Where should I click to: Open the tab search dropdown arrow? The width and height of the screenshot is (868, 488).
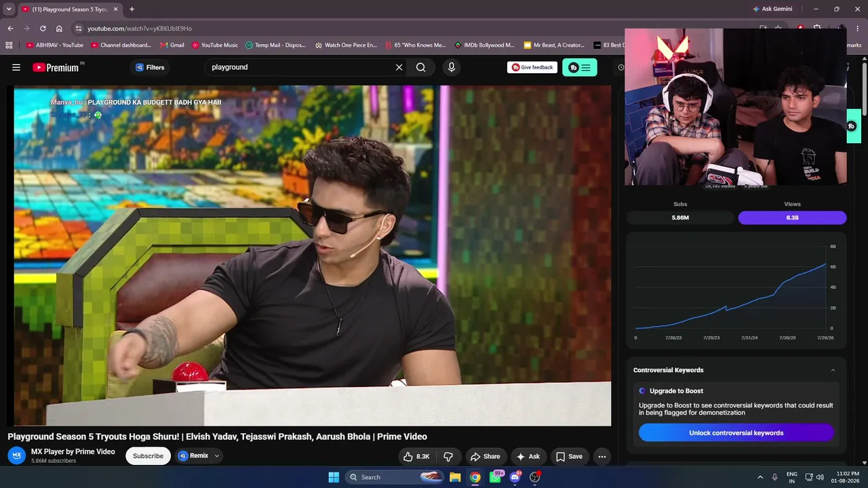click(x=9, y=9)
